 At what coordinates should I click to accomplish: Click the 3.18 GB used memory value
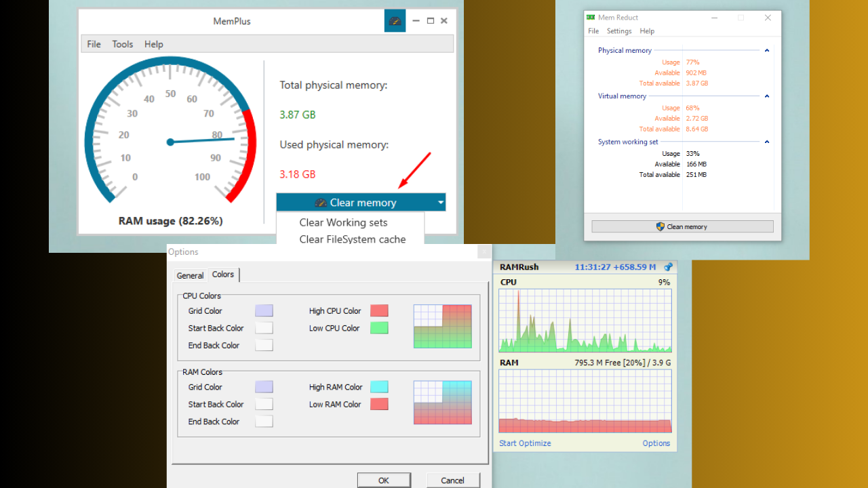point(298,174)
